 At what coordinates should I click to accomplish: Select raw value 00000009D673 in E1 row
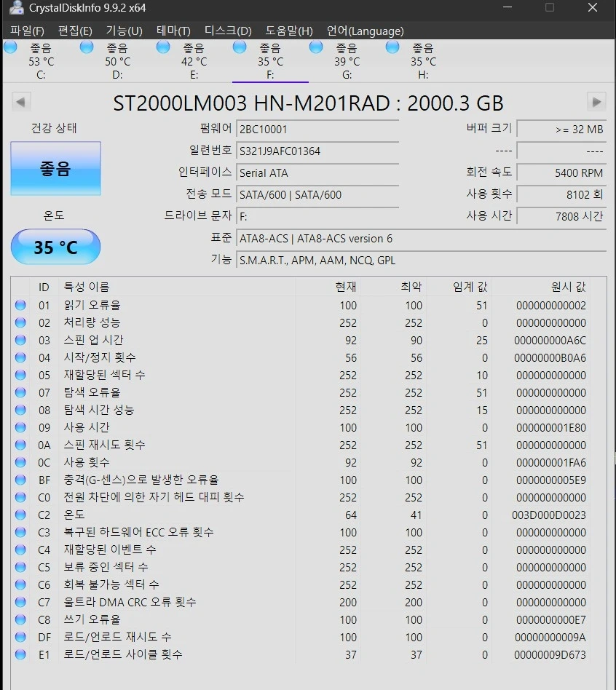550,655
